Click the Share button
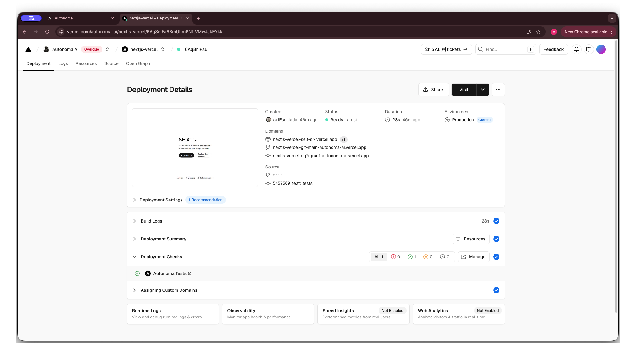 coord(433,90)
